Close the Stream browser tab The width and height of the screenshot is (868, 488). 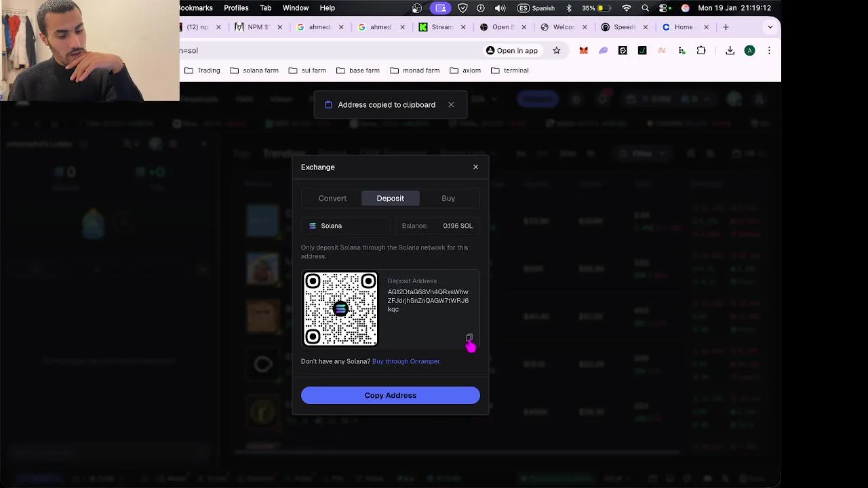463,27
